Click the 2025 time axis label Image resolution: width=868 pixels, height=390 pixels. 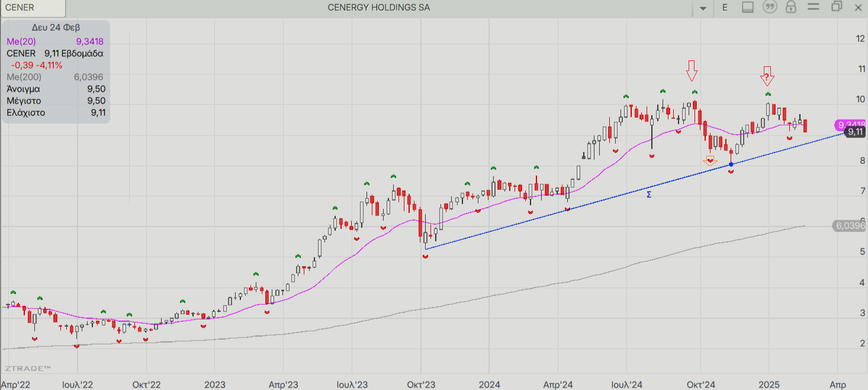pos(769,385)
